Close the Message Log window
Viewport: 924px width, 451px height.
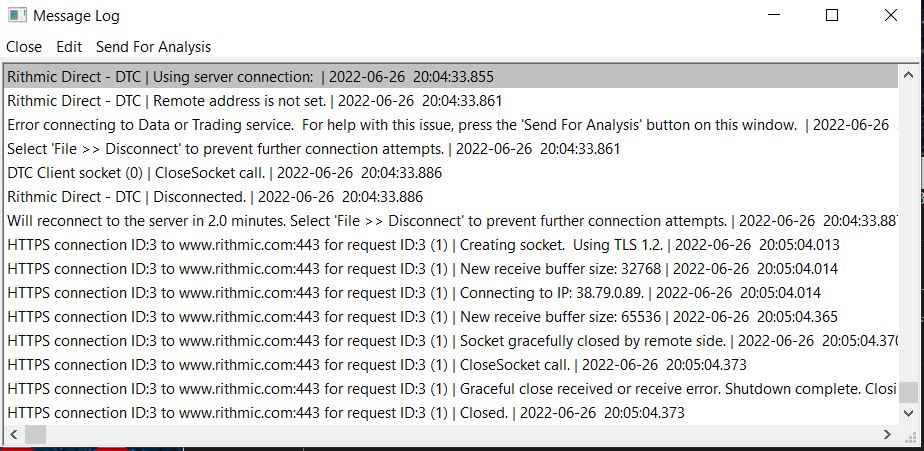890,16
